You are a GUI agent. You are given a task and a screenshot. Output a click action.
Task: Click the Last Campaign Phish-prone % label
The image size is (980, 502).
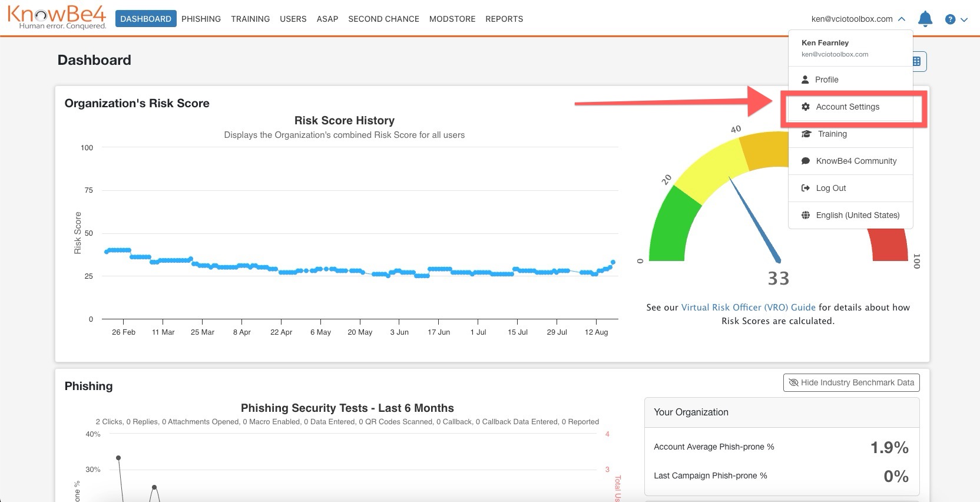[710, 475]
